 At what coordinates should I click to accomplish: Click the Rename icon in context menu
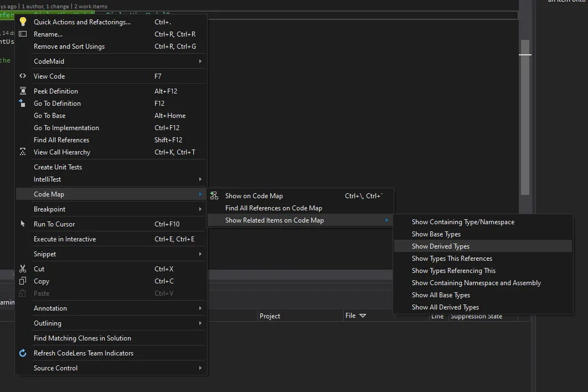click(23, 34)
